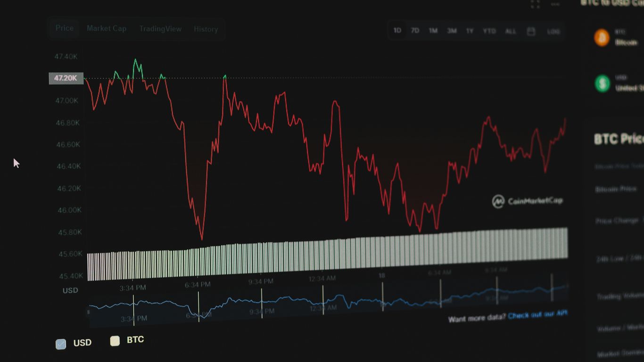Image resolution: width=644 pixels, height=362 pixels.
Task: Open the chart options ellipsis menu
Action: [555, 5]
